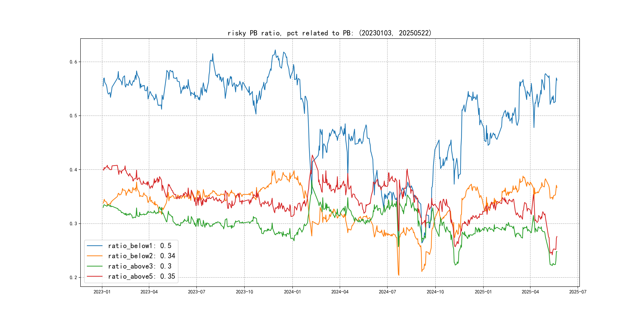644x322 pixels.
Task: Click the 2024-10 x-axis tick label
Action: tap(435, 292)
